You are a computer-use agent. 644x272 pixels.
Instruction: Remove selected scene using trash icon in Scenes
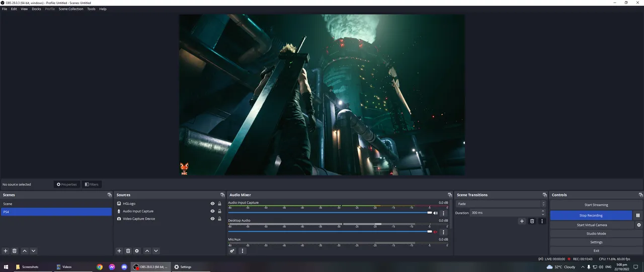pos(15,251)
